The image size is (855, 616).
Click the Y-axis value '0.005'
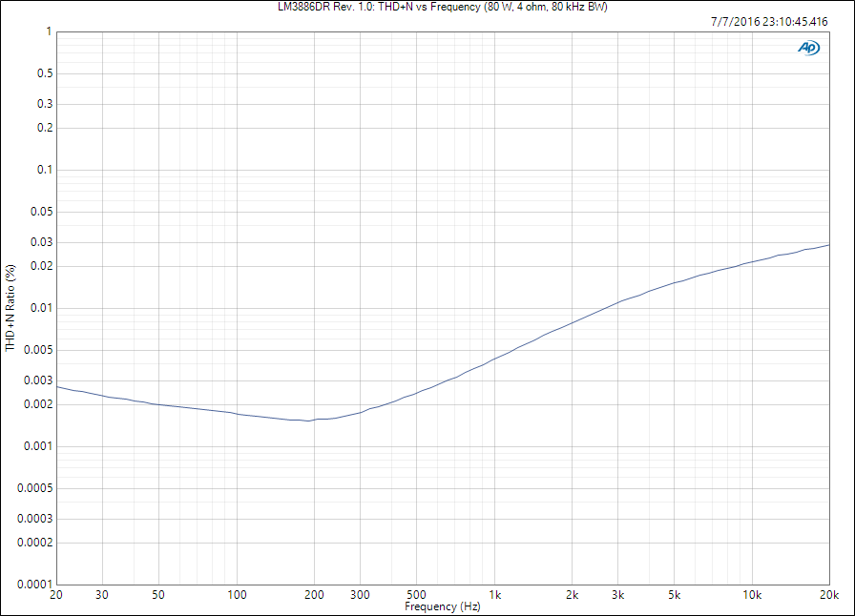pyautogui.click(x=39, y=350)
